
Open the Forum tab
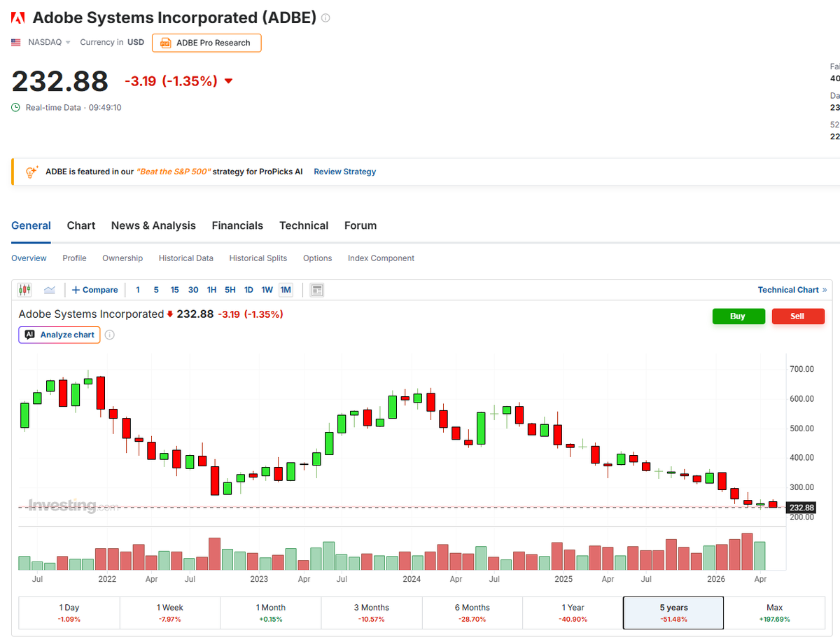[x=360, y=225]
